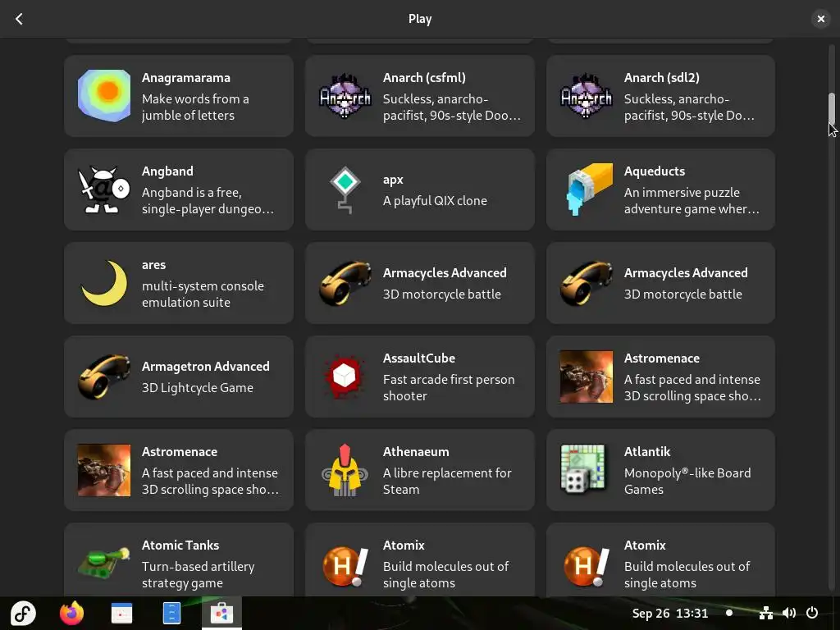Image resolution: width=840 pixels, height=630 pixels.
Task: Click the Aqueducts pipe icon
Action: click(x=589, y=189)
